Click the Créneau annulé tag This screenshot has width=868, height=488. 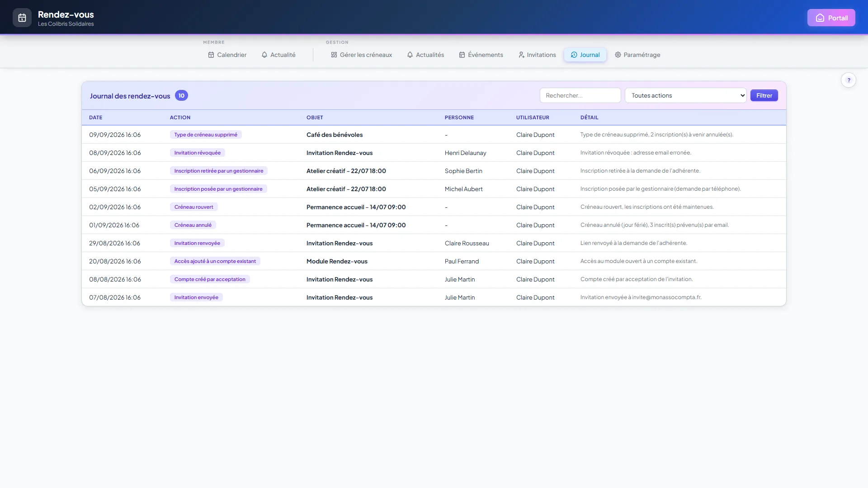(193, 225)
